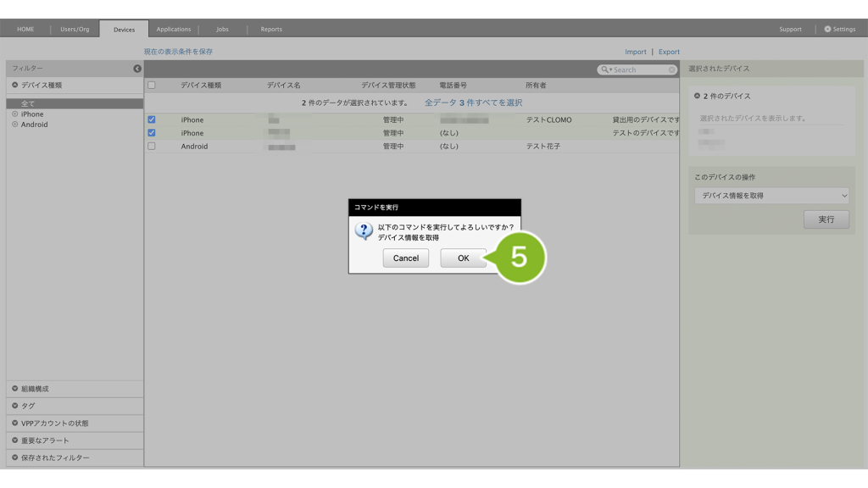Image resolution: width=868 pixels, height=488 pixels.
Task: Clear the search field with x icon
Action: [672, 69]
